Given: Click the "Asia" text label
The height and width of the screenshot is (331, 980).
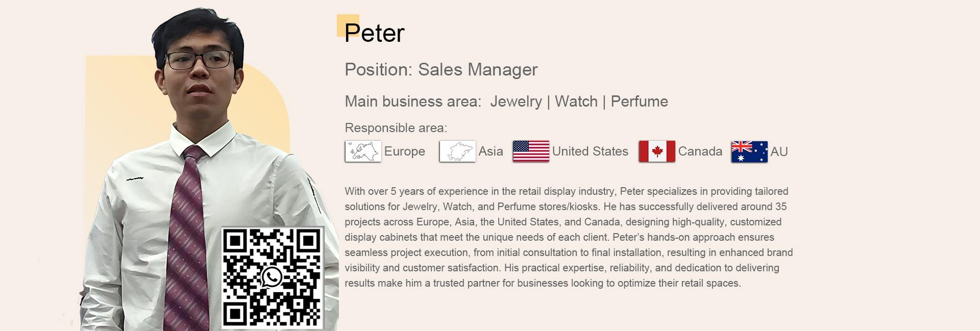Looking at the screenshot, I should (491, 151).
